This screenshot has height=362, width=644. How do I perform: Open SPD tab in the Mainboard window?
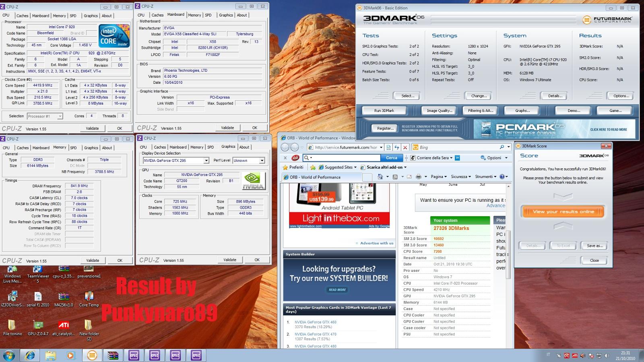click(x=208, y=15)
